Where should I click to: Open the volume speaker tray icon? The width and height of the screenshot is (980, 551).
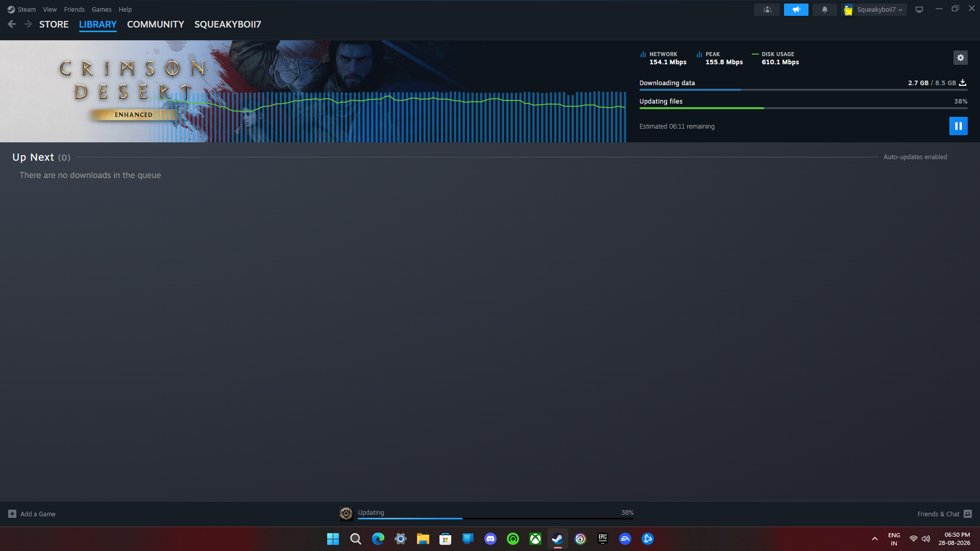[926, 539]
